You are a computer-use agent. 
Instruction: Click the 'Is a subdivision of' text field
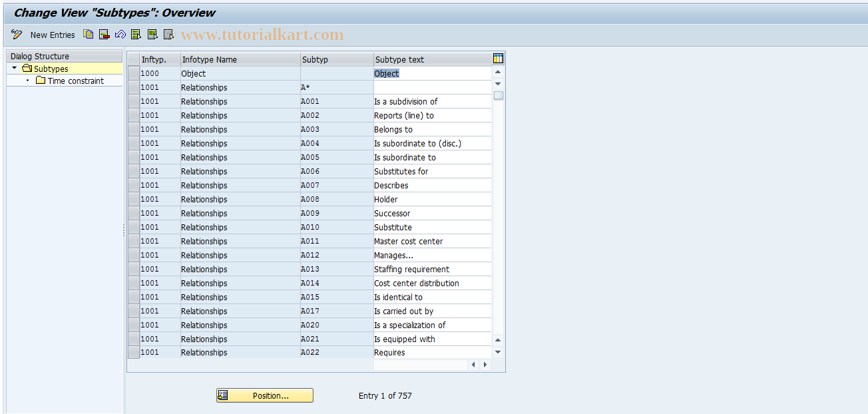point(433,101)
